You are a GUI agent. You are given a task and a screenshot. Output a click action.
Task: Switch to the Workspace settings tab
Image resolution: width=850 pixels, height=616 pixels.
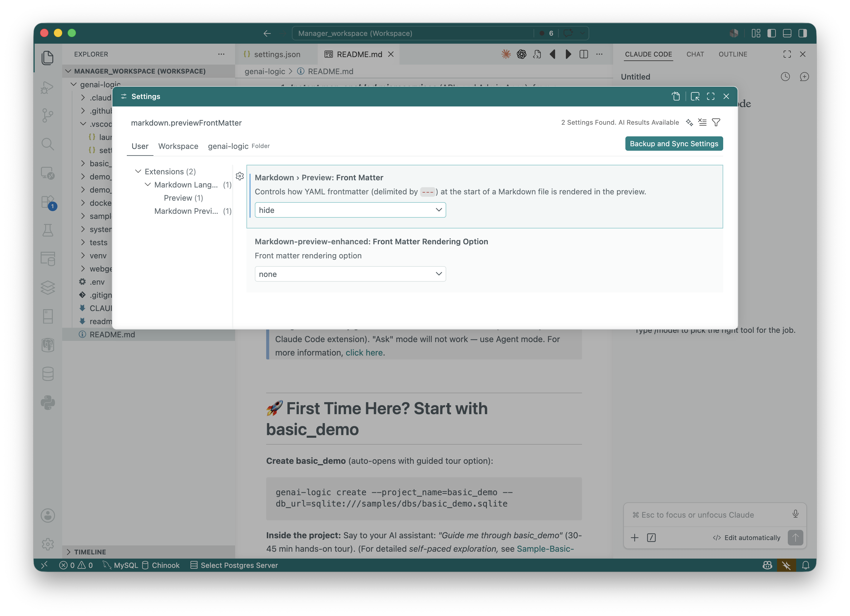[x=178, y=146]
